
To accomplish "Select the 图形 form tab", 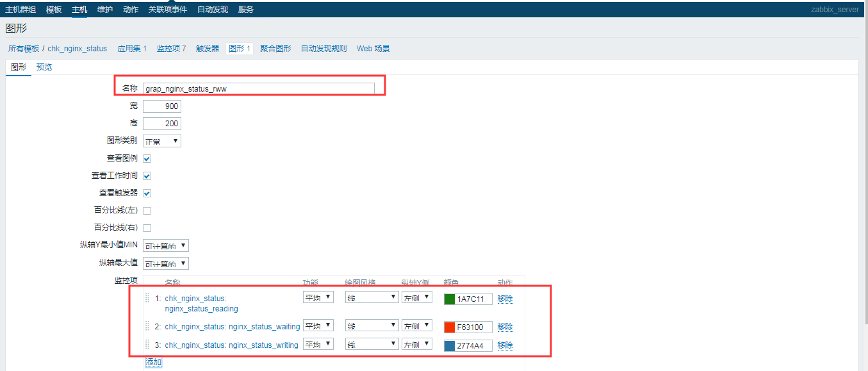I will (19, 67).
